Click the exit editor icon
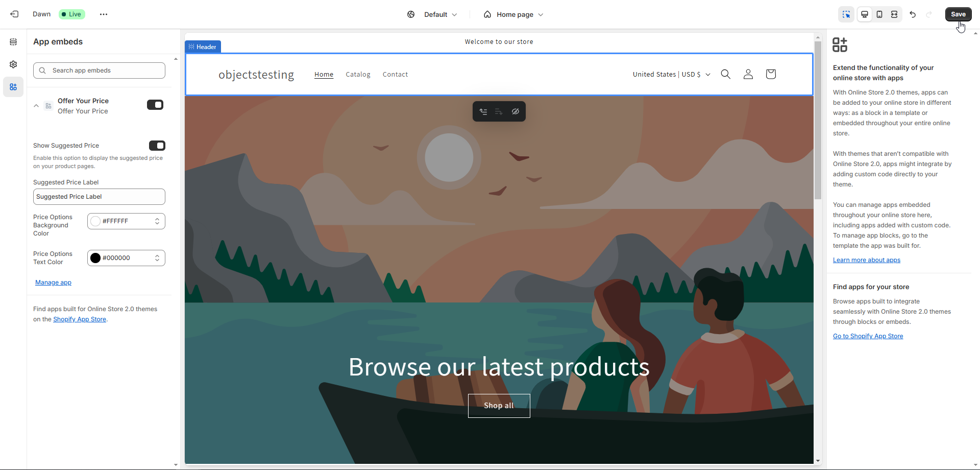The width and height of the screenshot is (980, 470). 14,14
